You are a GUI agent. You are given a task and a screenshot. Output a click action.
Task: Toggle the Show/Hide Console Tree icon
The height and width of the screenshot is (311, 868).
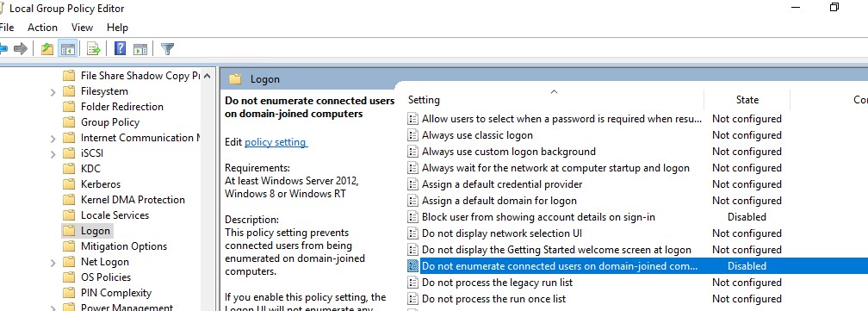pyautogui.click(x=68, y=49)
